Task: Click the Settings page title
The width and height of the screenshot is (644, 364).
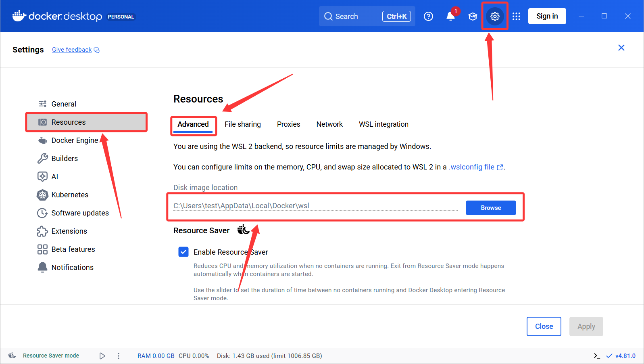Action: click(x=28, y=50)
